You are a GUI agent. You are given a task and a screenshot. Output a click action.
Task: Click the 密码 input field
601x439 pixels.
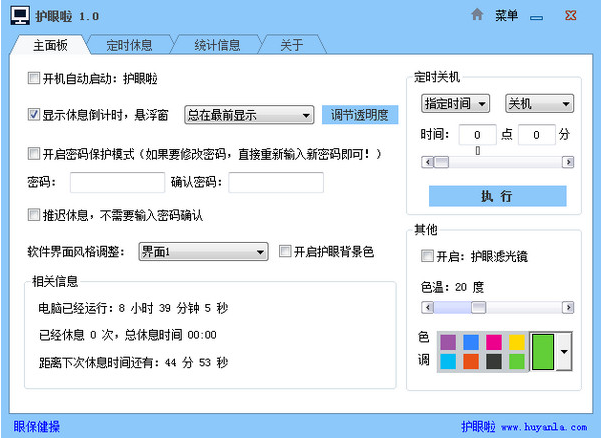point(117,182)
